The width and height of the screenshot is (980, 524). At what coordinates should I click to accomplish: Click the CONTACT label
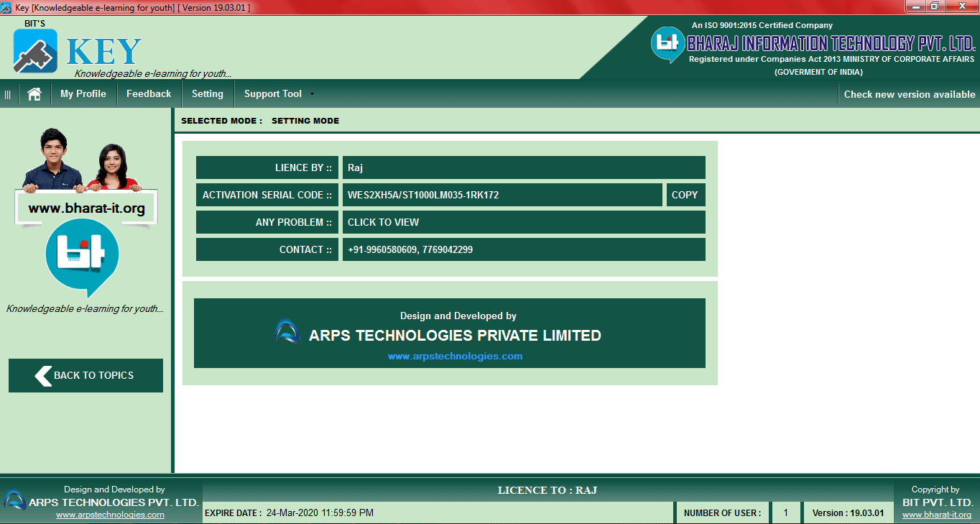(x=267, y=249)
